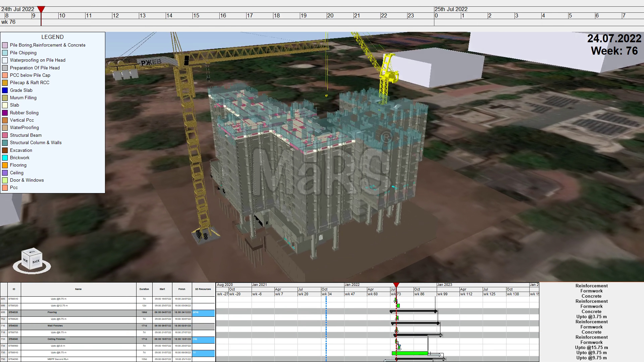Click the Murum Filling legend swatch

pyautogui.click(x=5, y=98)
